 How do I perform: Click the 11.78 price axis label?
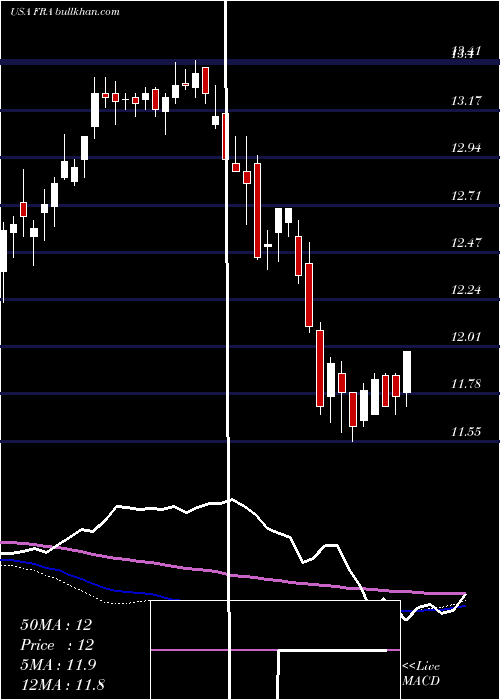tap(467, 384)
